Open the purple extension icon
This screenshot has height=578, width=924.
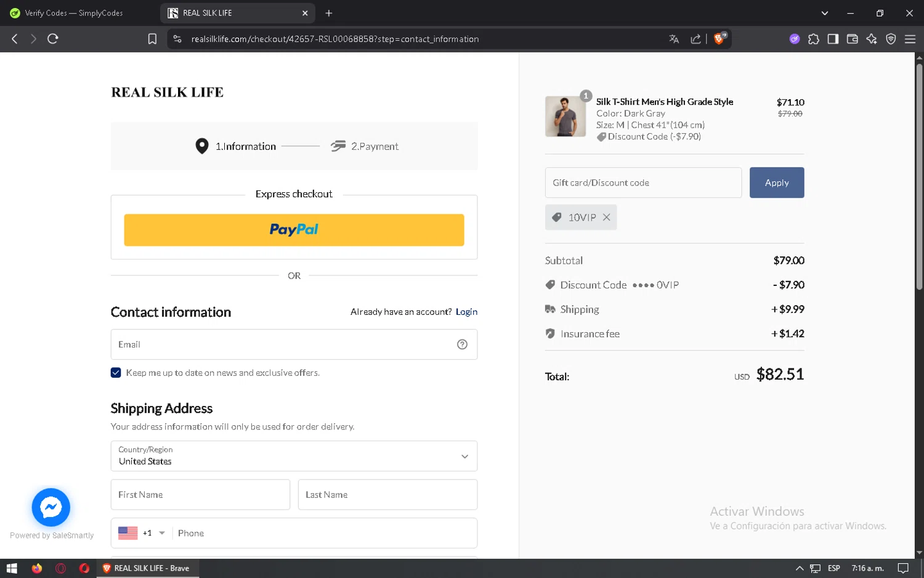[x=795, y=39]
